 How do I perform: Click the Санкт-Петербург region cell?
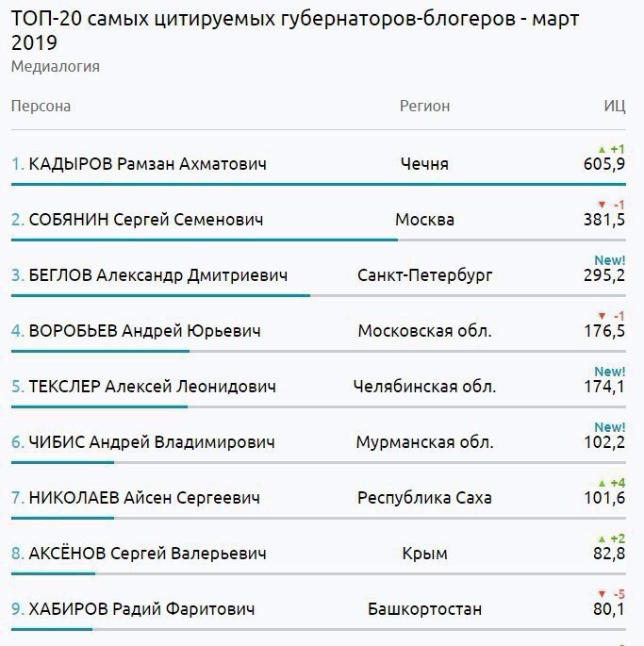[424, 275]
